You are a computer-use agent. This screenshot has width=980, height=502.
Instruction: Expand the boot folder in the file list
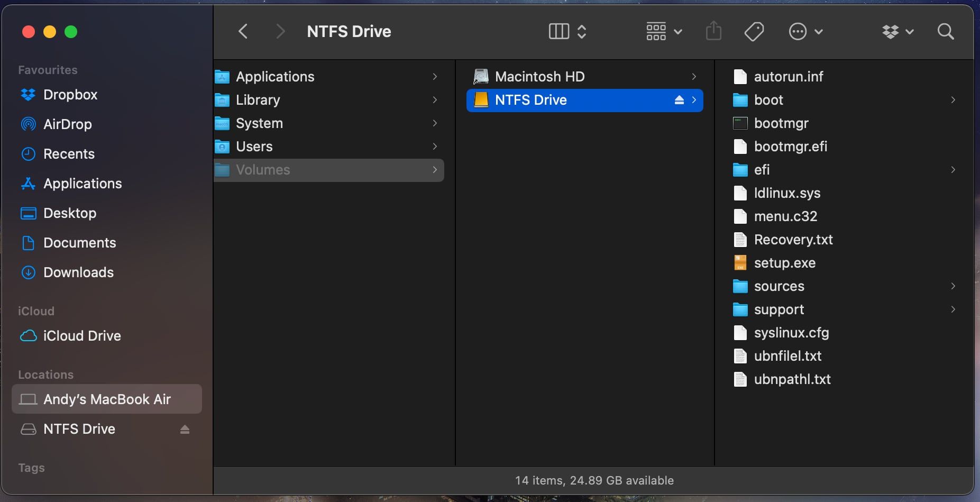pos(954,100)
